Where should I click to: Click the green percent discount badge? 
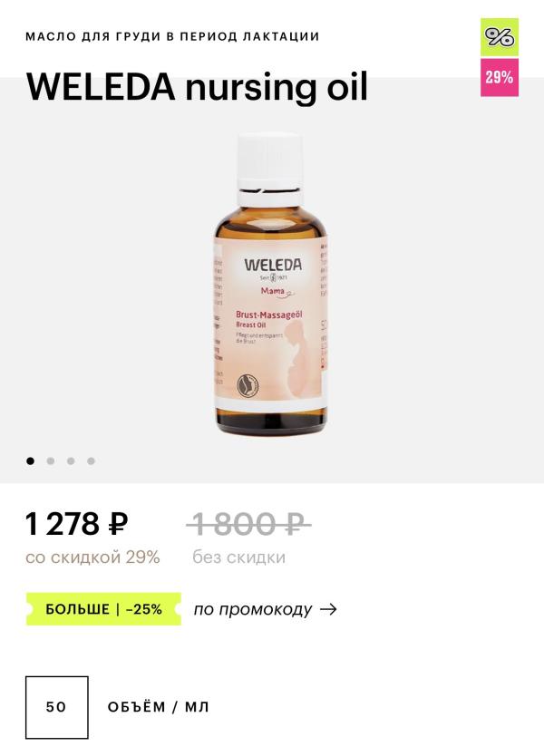500,37
